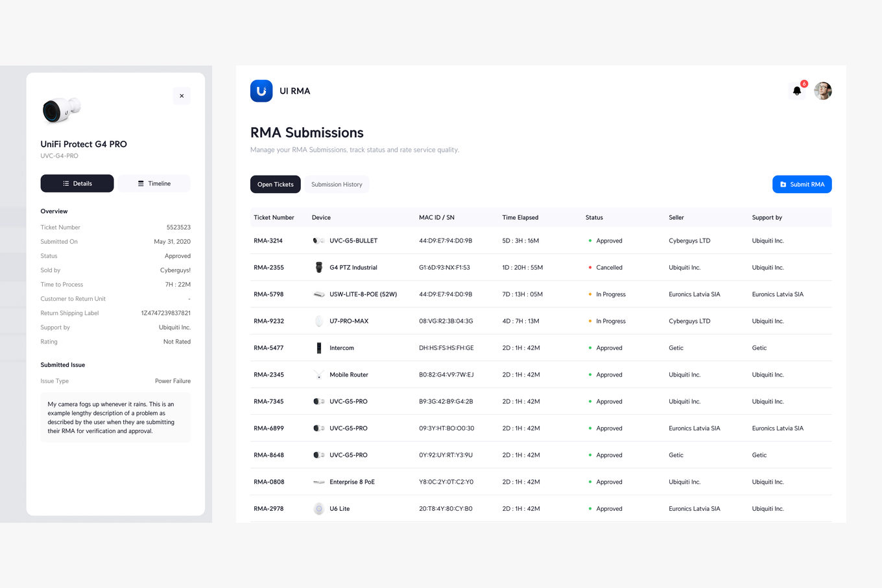882x588 pixels.
Task: Click MAC ID G1:6D:93:NX:F1:53
Action: [x=444, y=267]
